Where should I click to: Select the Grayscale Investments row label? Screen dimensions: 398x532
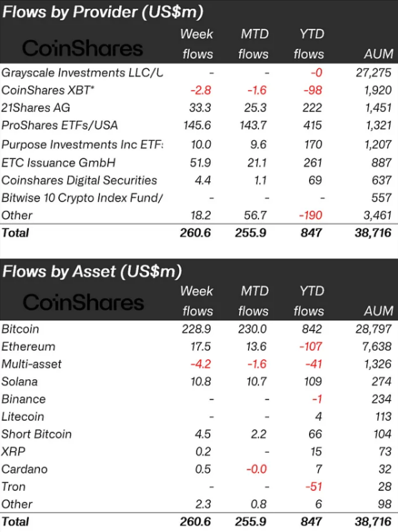82,73
